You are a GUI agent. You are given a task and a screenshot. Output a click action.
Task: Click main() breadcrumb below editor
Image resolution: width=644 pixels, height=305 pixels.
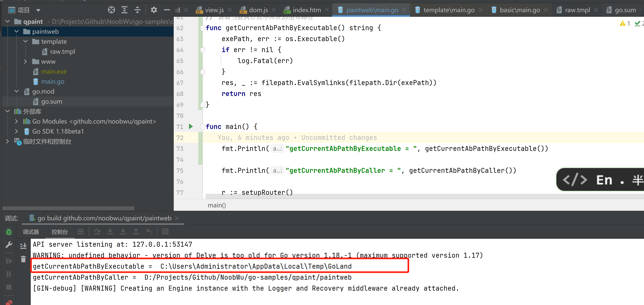pos(217,205)
